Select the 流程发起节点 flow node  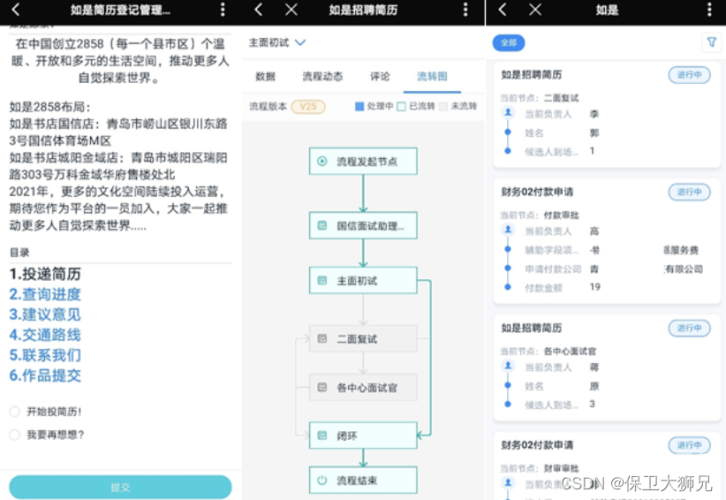pyautogui.click(x=363, y=161)
